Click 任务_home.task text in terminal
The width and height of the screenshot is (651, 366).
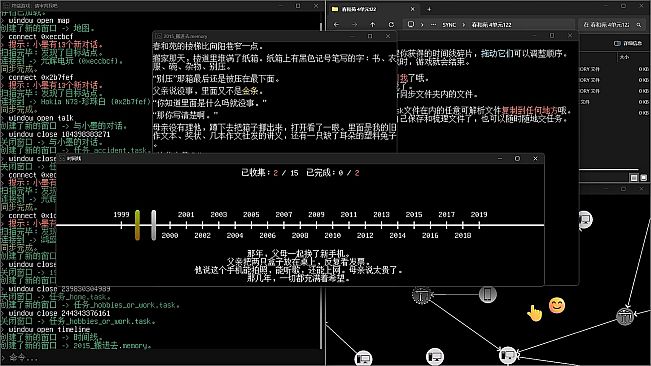tap(79, 297)
